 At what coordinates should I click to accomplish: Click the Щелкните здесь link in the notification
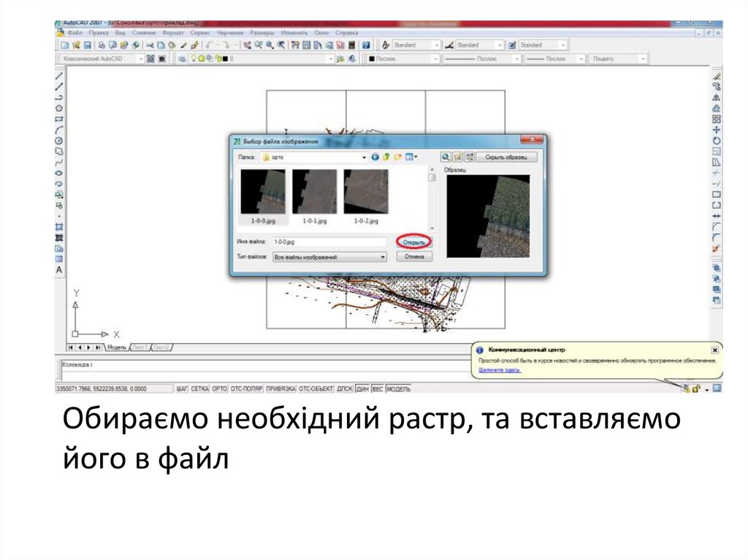pos(500,370)
